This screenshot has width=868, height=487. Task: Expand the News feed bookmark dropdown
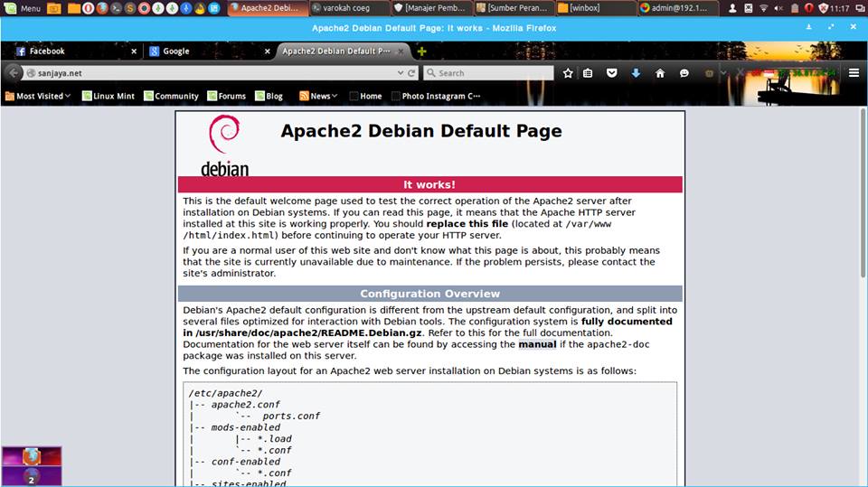pos(318,96)
